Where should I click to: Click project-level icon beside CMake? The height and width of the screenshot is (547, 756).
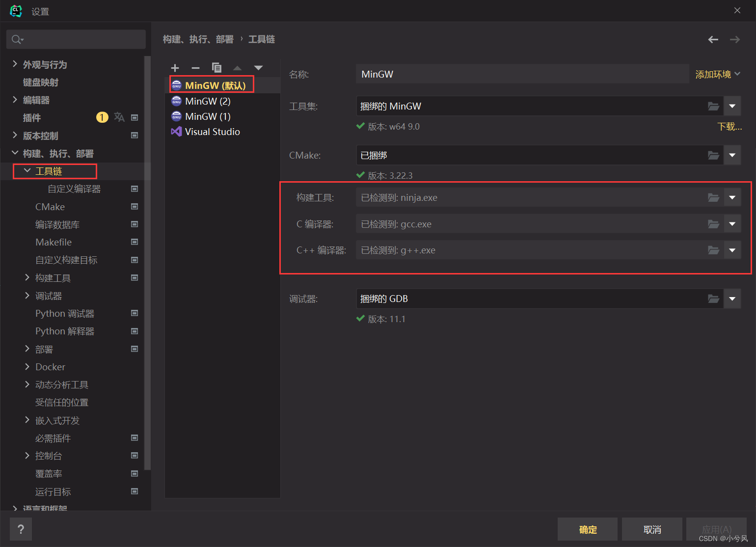tap(135, 207)
